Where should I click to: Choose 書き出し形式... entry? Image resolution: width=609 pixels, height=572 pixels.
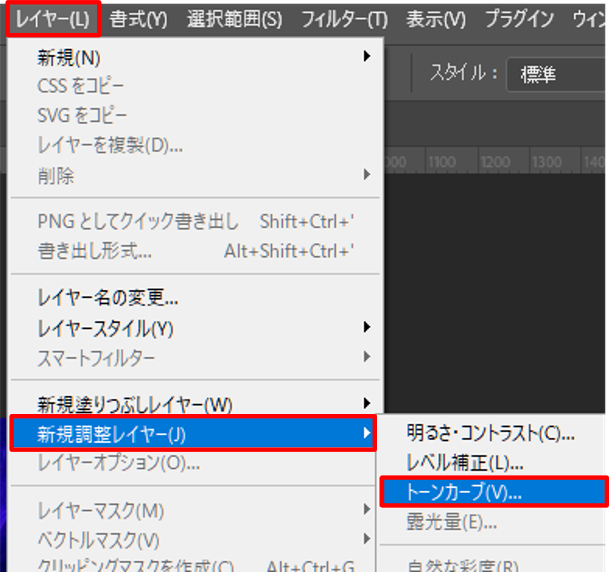click(x=195, y=251)
